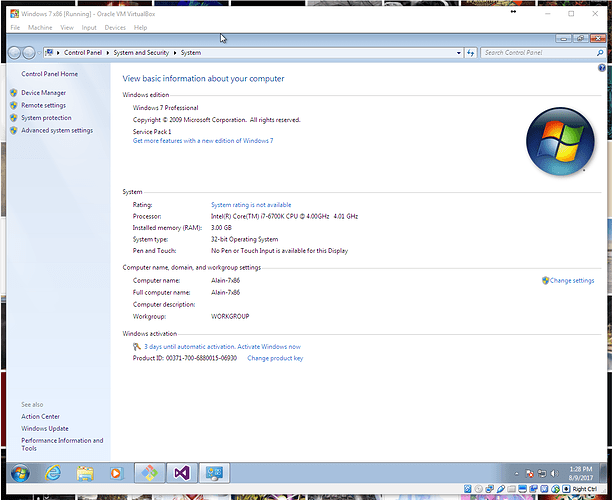Click the network tray icon
Image resolution: width=612 pixels, height=500 pixels.
coord(542,474)
